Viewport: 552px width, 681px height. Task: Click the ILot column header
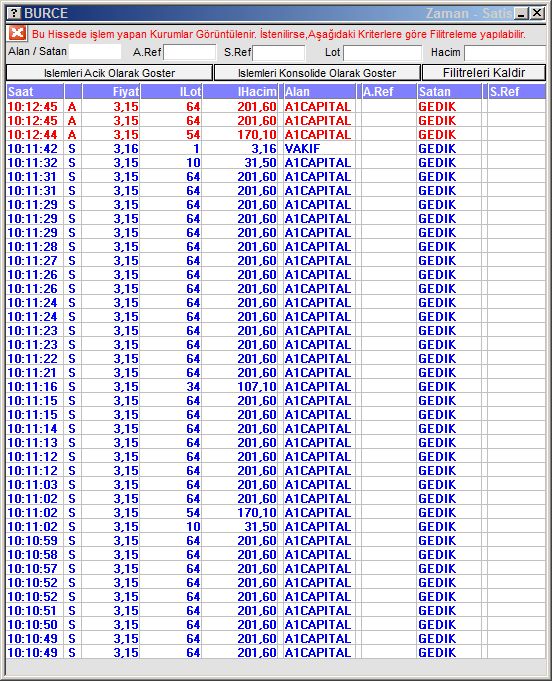[172, 92]
